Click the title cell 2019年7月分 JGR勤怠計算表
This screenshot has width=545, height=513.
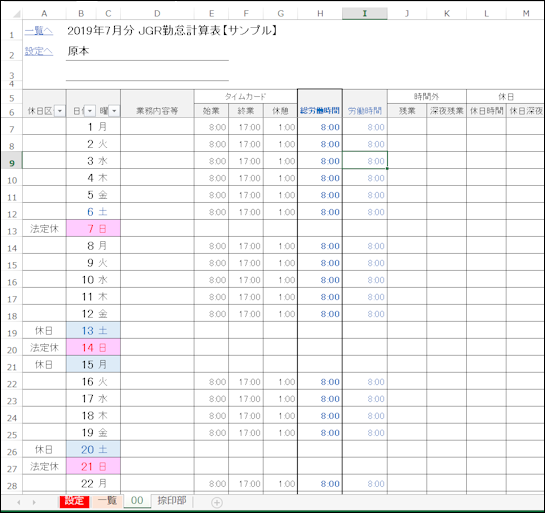coord(172,31)
